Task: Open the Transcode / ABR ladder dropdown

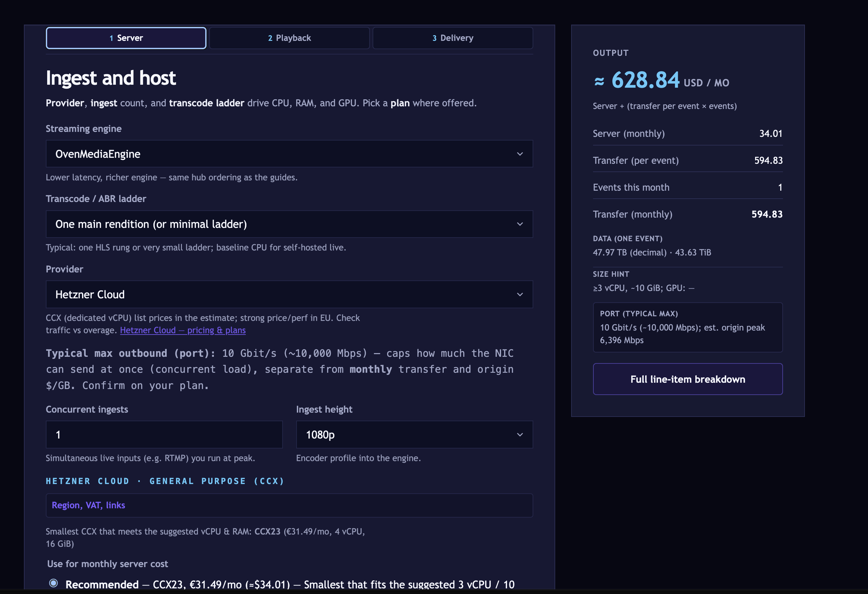Action: [289, 224]
